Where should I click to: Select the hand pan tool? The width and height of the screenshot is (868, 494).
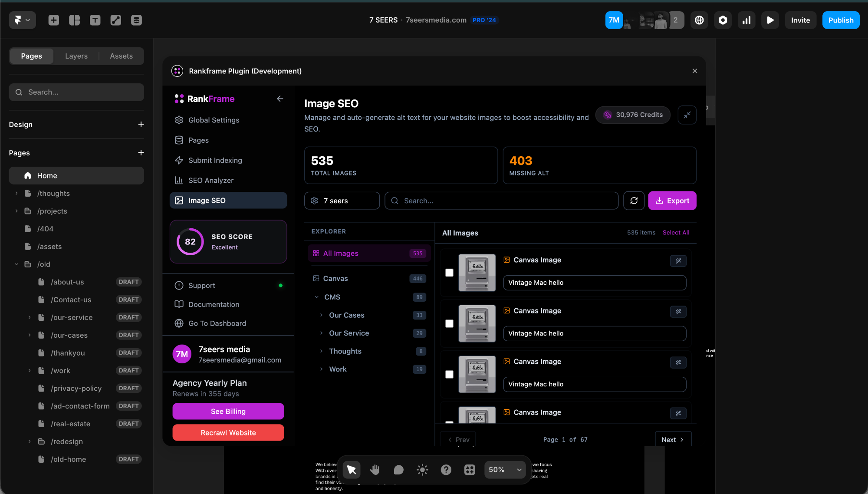375,470
